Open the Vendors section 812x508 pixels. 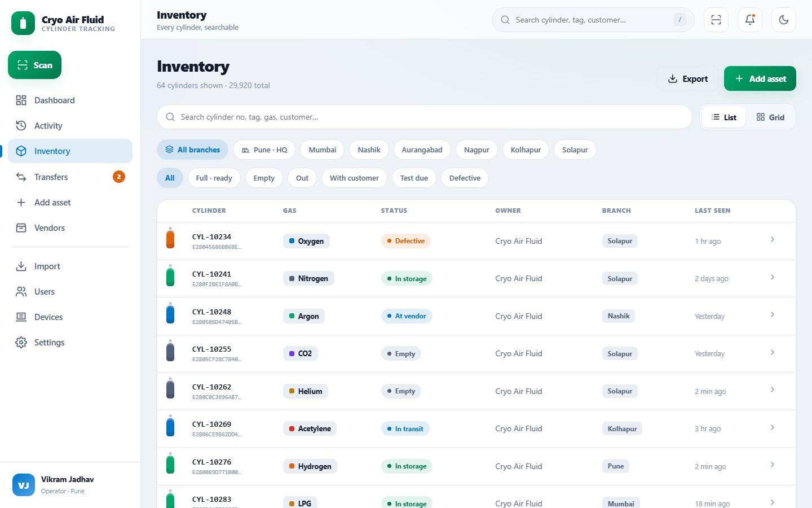70,228
